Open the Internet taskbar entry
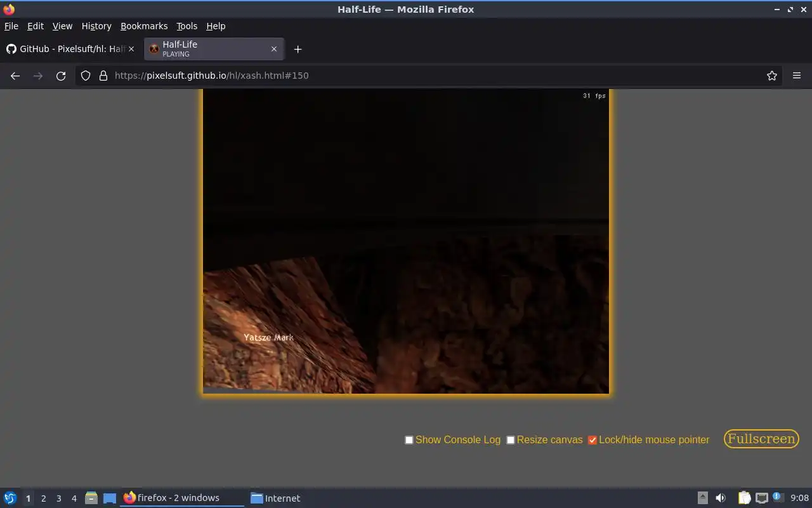Image resolution: width=812 pixels, height=508 pixels. pos(276,498)
